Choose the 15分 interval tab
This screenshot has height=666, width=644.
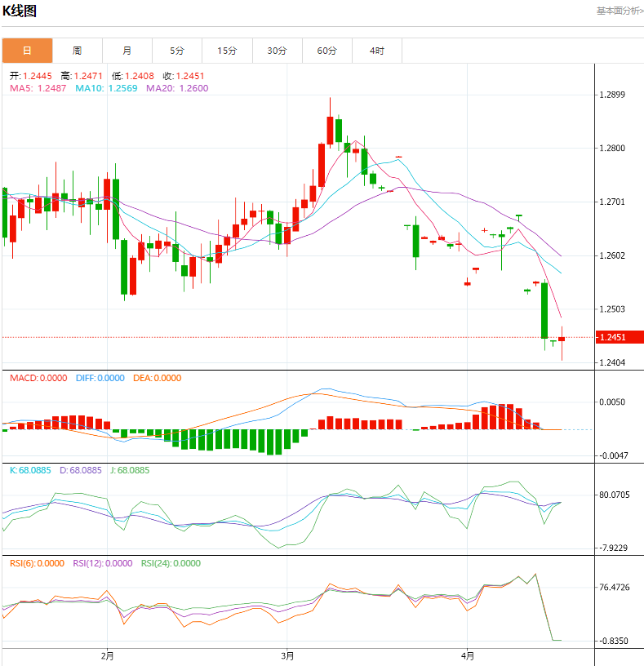(x=227, y=51)
